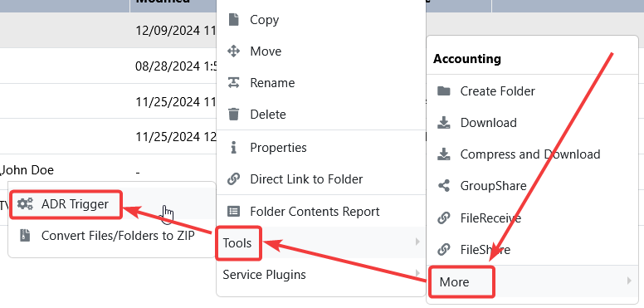This screenshot has width=644, height=308.
Task: Expand the Service Plugins submenu arrow
Action: click(x=417, y=273)
